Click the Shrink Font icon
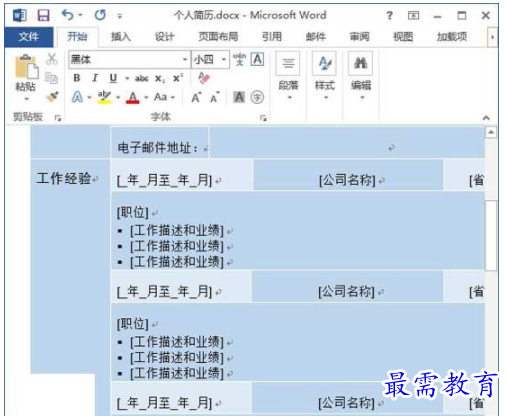This screenshot has height=416, width=506. [x=215, y=97]
